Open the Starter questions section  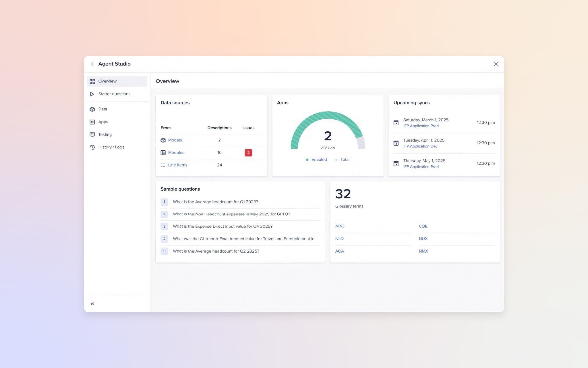coord(114,94)
